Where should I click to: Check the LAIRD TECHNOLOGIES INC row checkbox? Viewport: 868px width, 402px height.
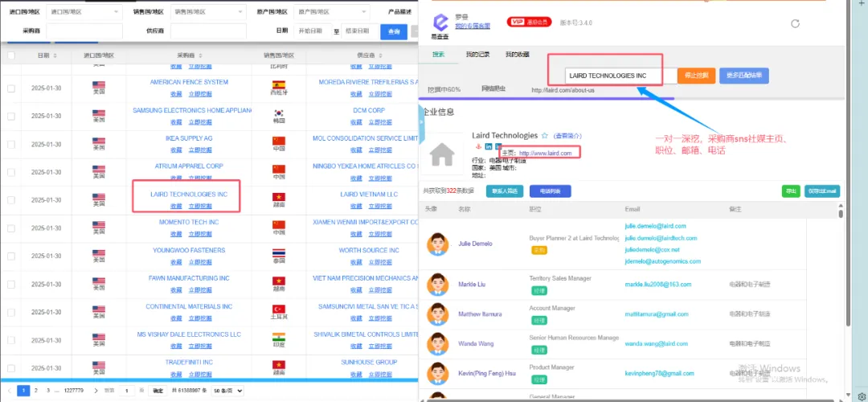click(11, 200)
